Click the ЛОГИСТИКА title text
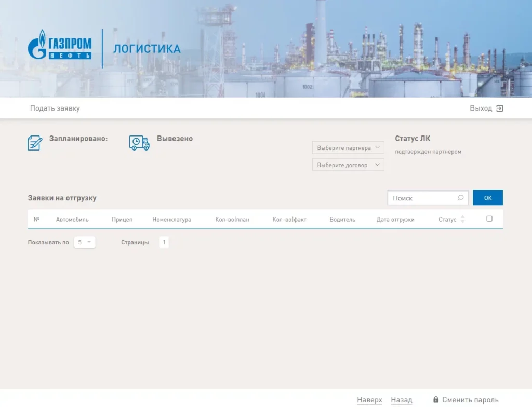Viewport: 532px width, 409px height. coord(147,49)
